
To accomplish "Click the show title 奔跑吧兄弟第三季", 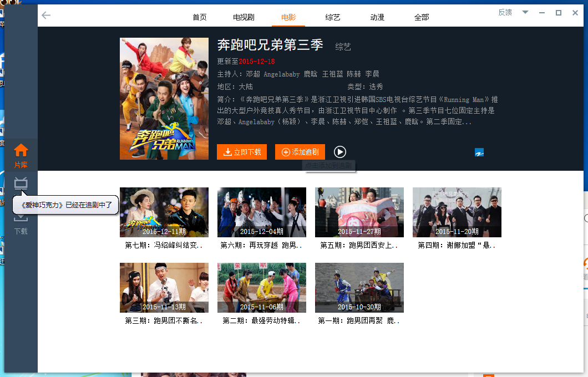I will tap(270, 45).
